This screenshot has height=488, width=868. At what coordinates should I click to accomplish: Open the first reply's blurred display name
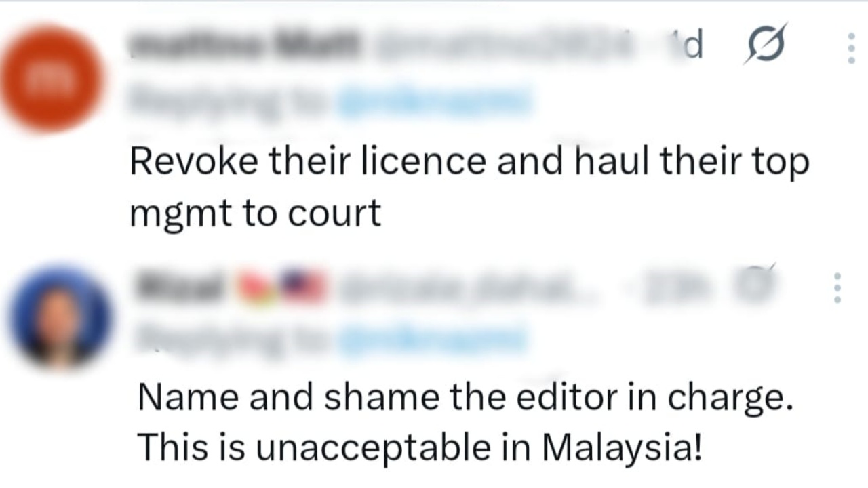point(245,45)
